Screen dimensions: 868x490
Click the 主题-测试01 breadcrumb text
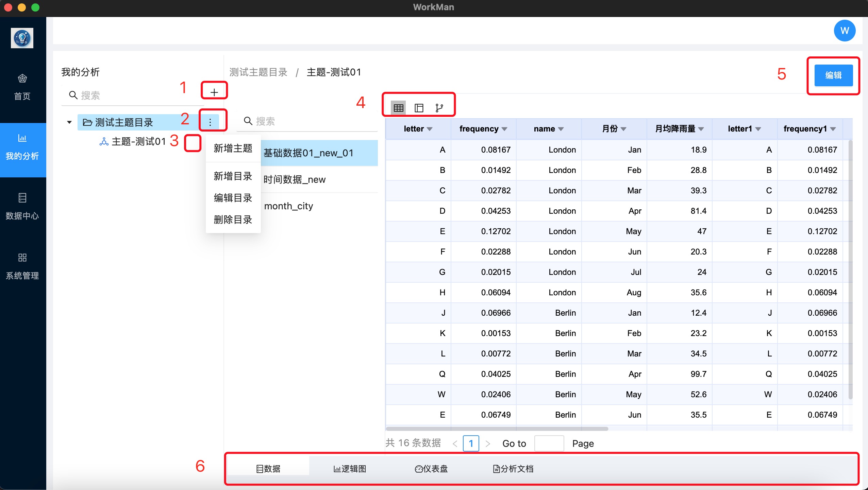pyautogui.click(x=334, y=72)
